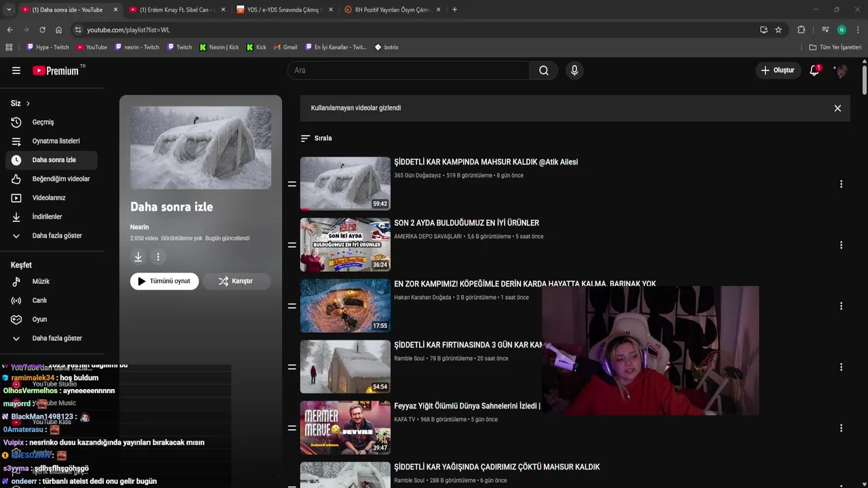Viewport: 868px width, 488px height.
Task: Open options for ŞİDDETLİ KAR FIRTINASINDA video
Action: coord(841,367)
